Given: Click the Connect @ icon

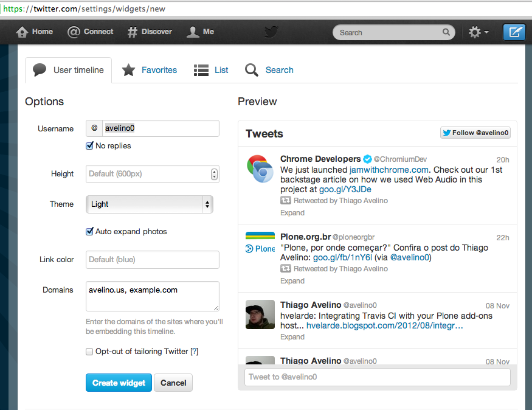Looking at the screenshot, I should point(74,32).
